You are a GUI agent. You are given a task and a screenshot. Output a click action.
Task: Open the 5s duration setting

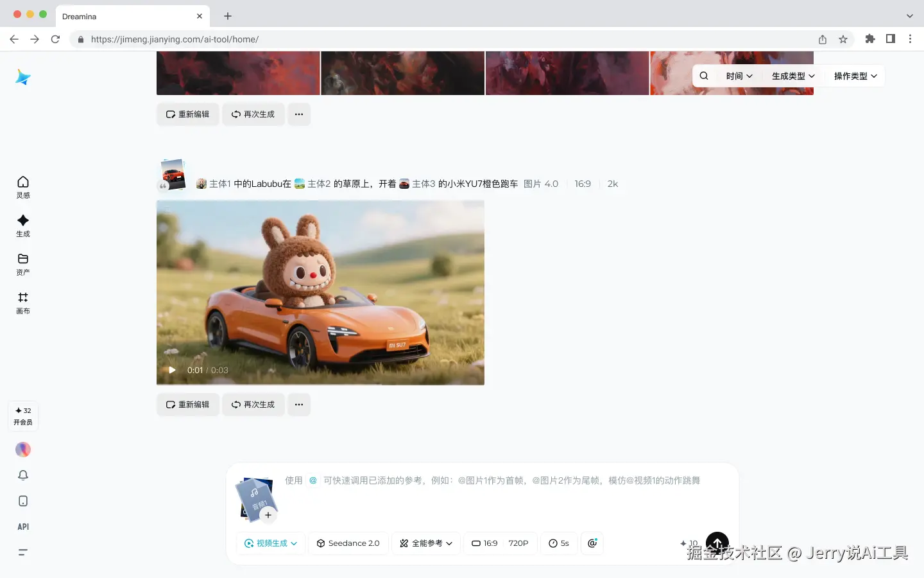pos(559,543)
